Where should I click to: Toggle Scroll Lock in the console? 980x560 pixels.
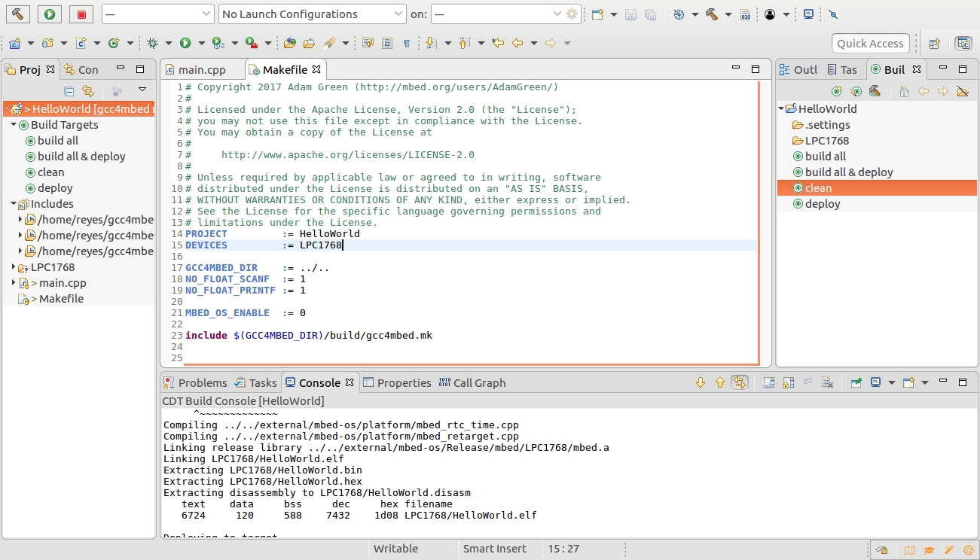click(787, 382)
